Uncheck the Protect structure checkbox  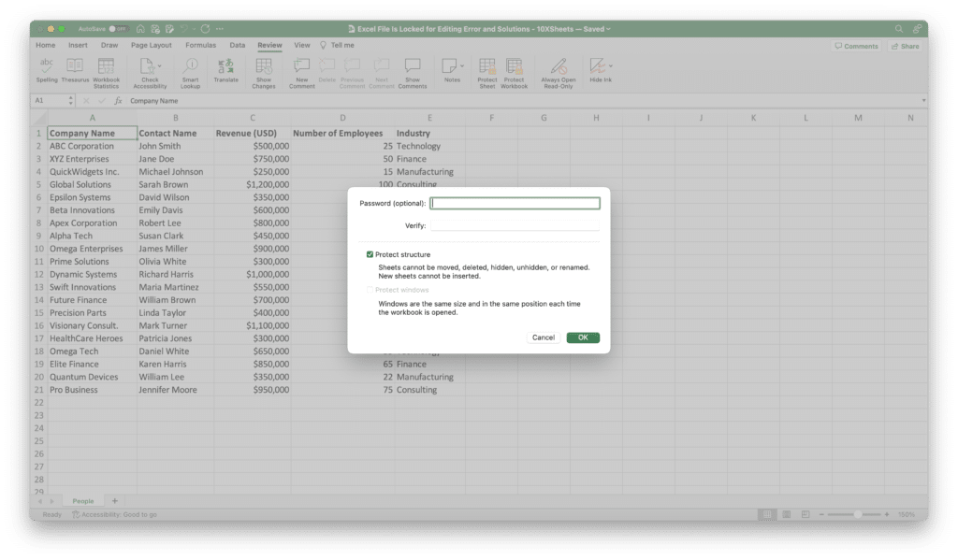(370, 254)
